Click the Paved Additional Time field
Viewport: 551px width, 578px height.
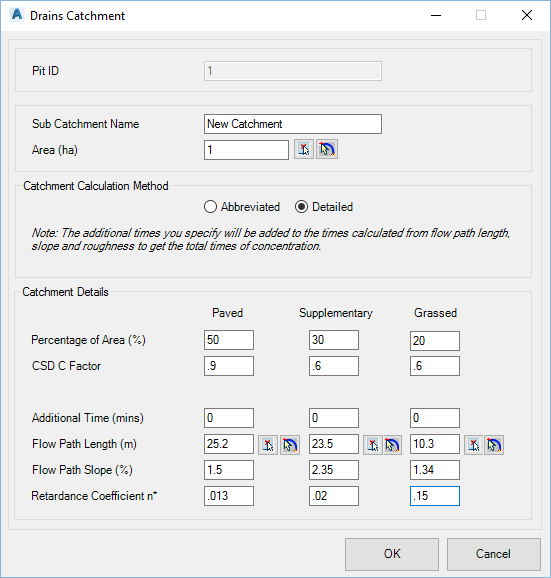click(x=229, y=418)
